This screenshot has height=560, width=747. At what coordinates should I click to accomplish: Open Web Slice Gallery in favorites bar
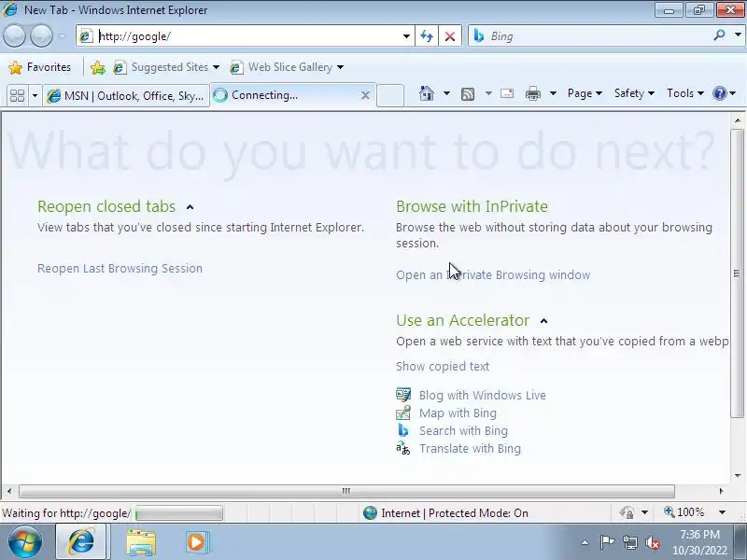click(287, 67)
